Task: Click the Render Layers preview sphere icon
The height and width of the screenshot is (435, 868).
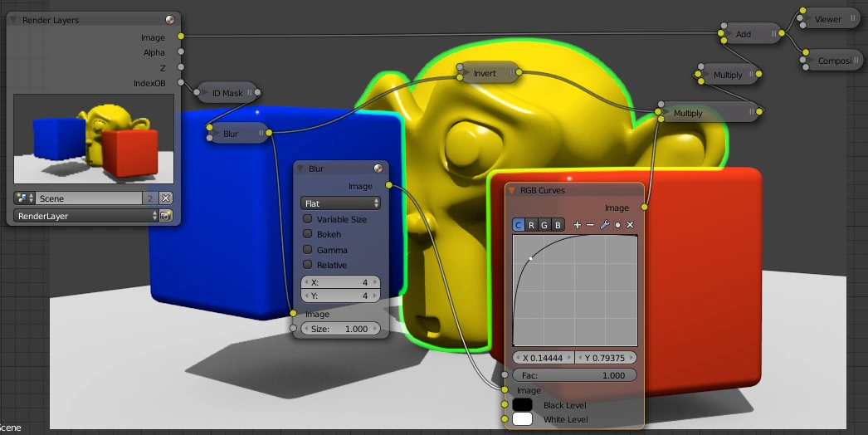Action: point(169,19)
